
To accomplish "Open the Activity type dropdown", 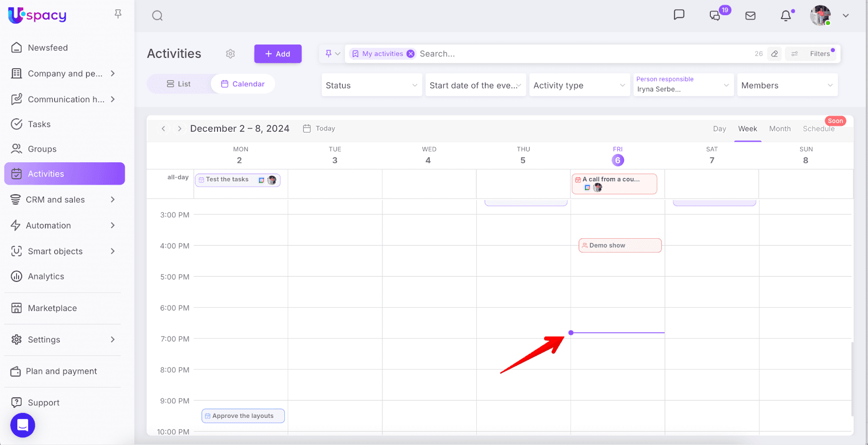I will [x=579, y=85].
